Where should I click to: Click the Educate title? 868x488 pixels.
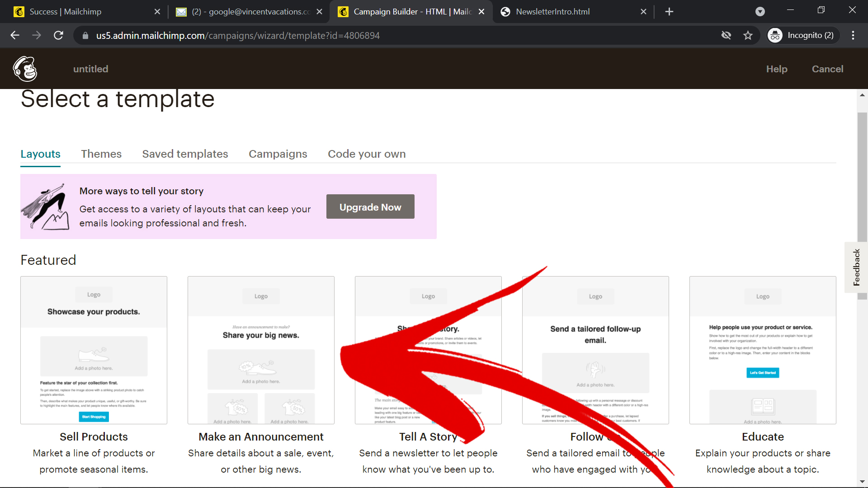click(763, 437)
